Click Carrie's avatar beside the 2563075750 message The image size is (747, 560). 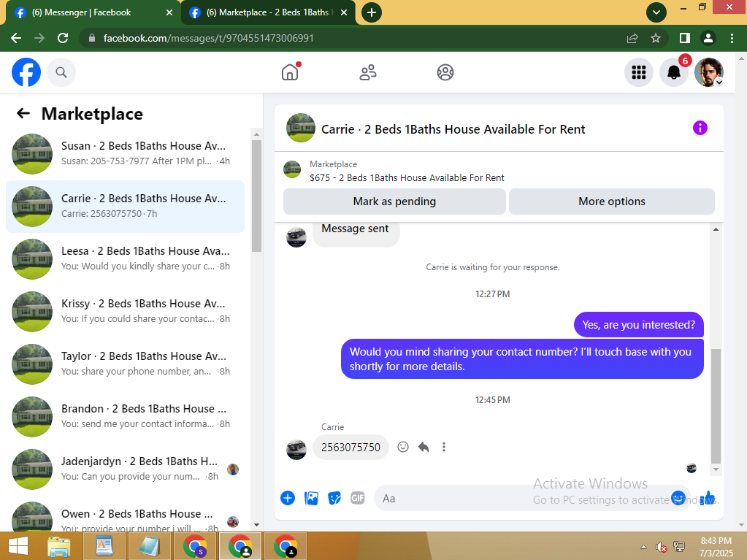(296, 449)
